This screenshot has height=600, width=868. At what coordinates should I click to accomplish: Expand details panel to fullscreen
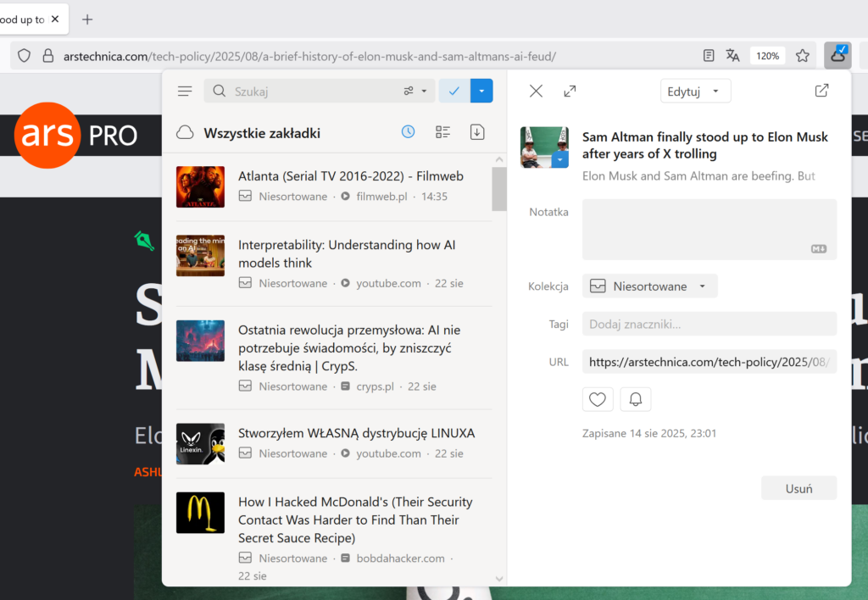(x=570, y=91)
